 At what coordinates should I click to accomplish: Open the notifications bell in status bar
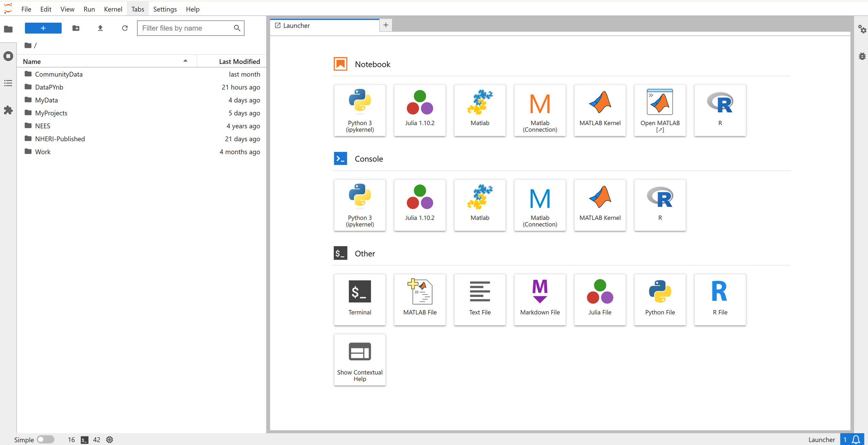tap(856, 439)
